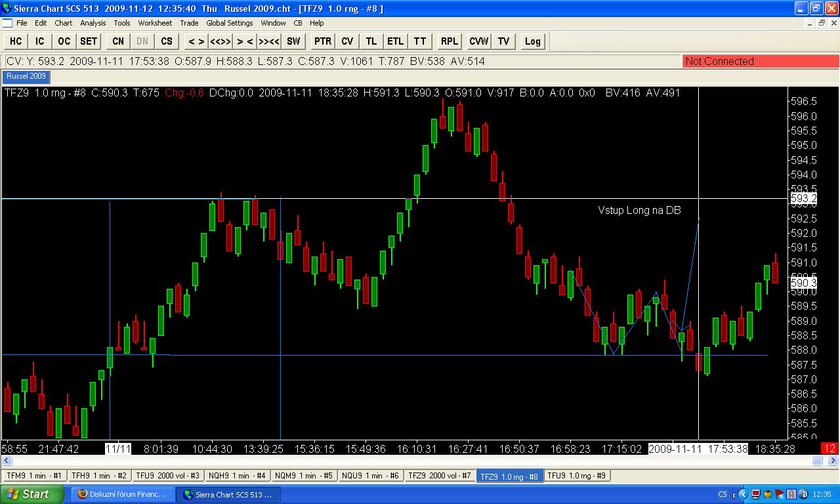The height and width of the screenshot is (504, 840).
Task: Select the ETL extended line tool
Action: point(396,41)
